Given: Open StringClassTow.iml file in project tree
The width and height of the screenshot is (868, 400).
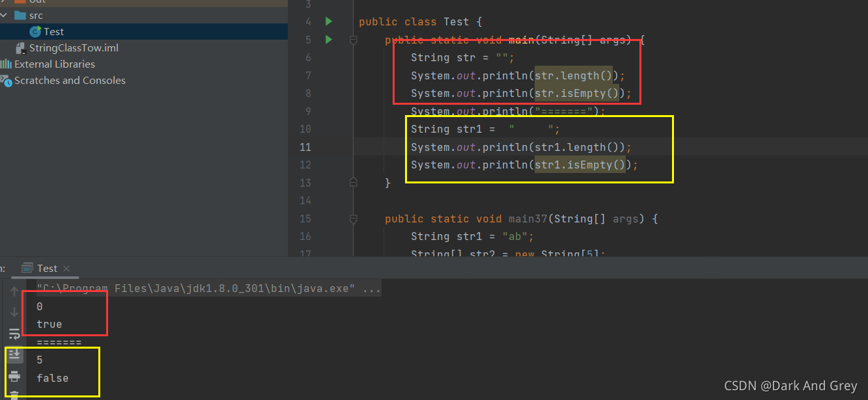Looking at the screenshot, I should (x=74, y=47).
